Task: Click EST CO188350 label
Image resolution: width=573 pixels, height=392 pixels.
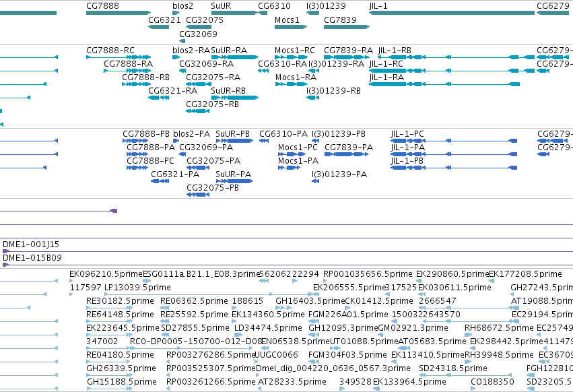Action: (492, 382)
